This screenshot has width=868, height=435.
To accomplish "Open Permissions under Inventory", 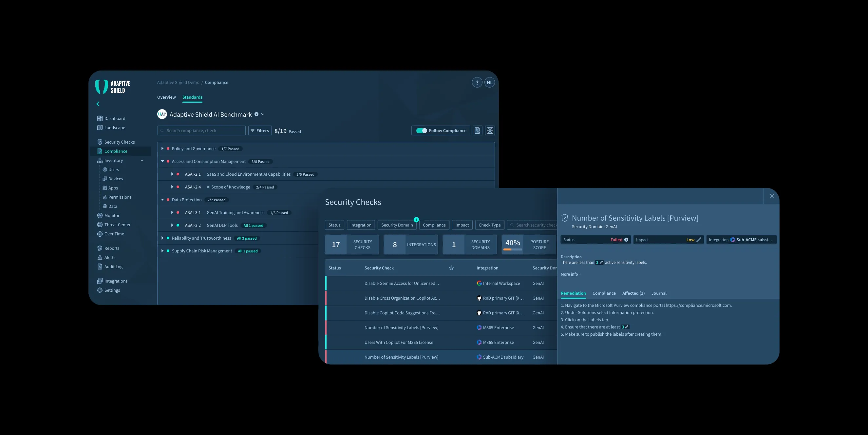I will (x=117, y=197).
